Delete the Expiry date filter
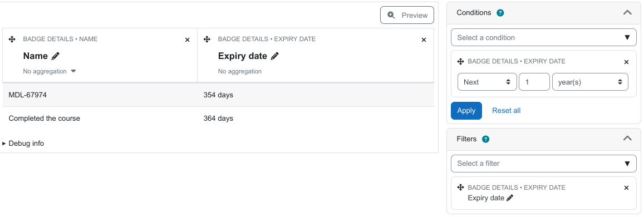This screenshot has width=644, height=217. pos(626,188)
